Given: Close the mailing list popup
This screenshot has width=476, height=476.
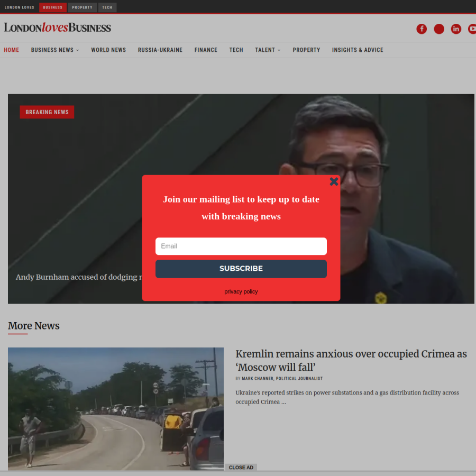Looking at the screenshot, I should coord(334,181).
